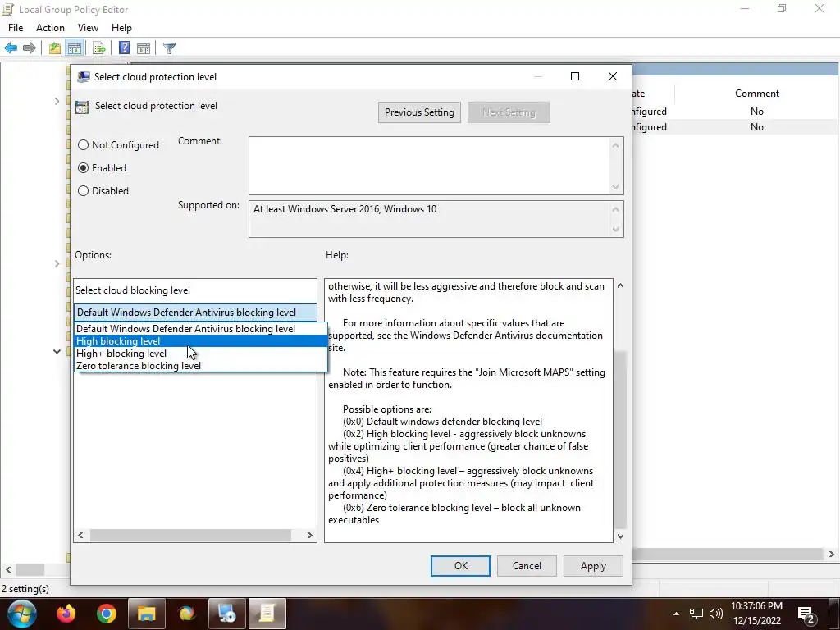Open the Edge-style browser taskbar icon

click(x=186, y=614)
